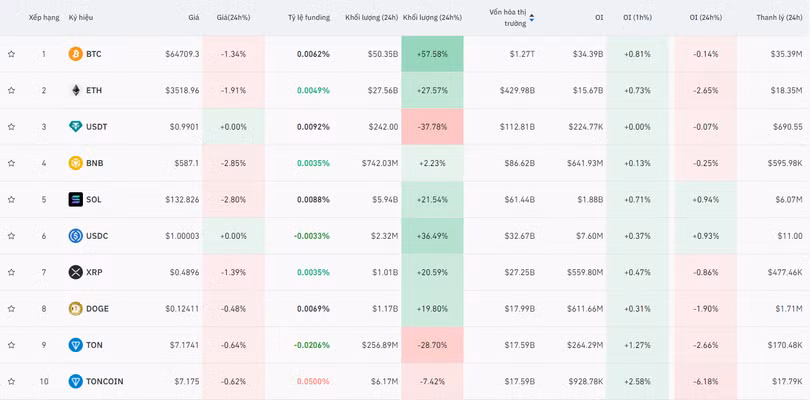Click the Tether USDT coin icon

pos(75,127)
